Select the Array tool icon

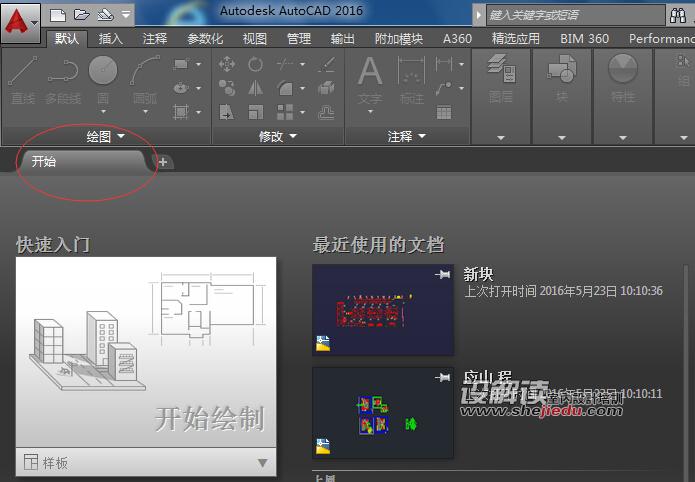pos(285,112)
